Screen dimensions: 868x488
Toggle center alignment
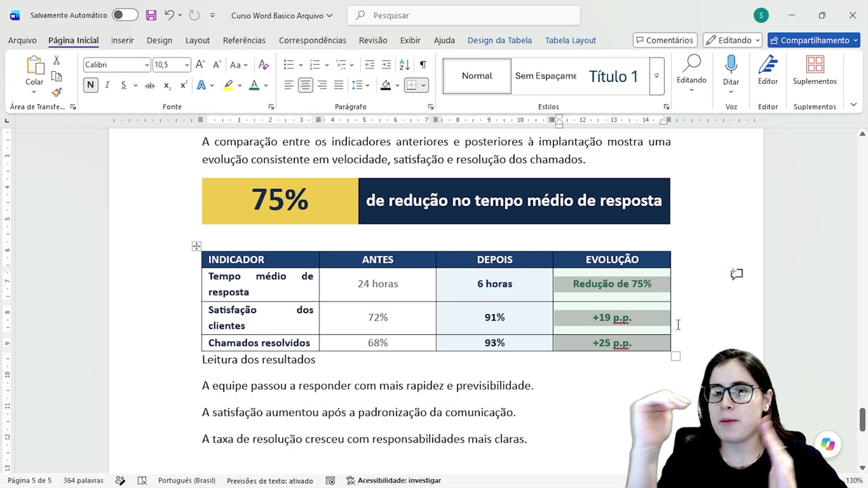point(306,85)
